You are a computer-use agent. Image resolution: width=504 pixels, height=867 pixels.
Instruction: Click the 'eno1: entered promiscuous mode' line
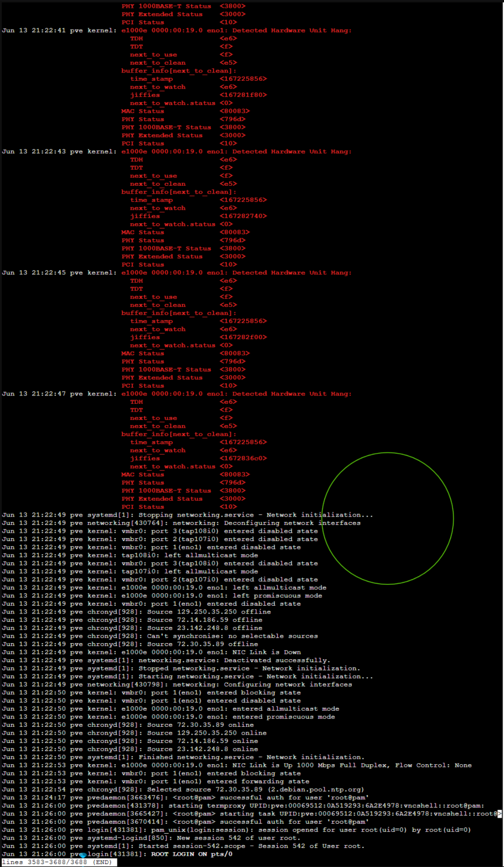click(169, 717)
